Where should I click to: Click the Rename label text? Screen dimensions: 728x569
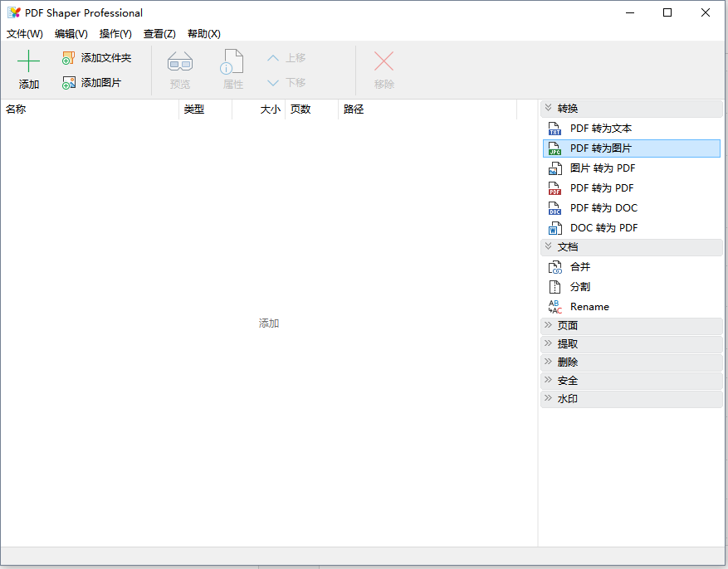pyautogui.click(x=589, y=307)
